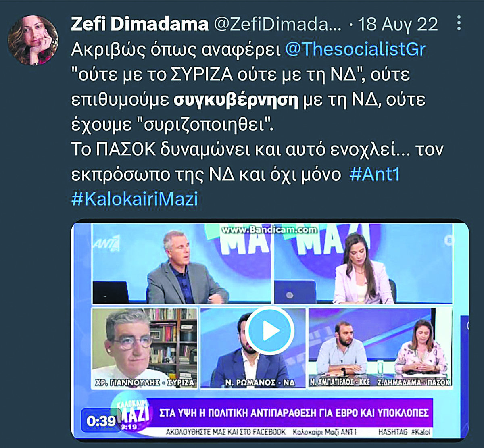484x448 pixels.
Task: Click the 0:39 video duration badge
Action: 101,421
